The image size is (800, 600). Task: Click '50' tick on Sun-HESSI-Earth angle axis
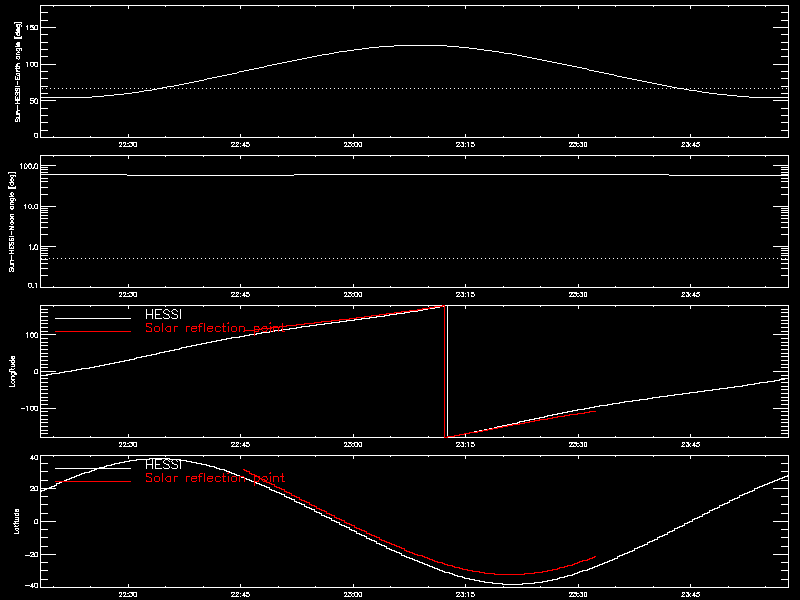click(x=34, y=101)
